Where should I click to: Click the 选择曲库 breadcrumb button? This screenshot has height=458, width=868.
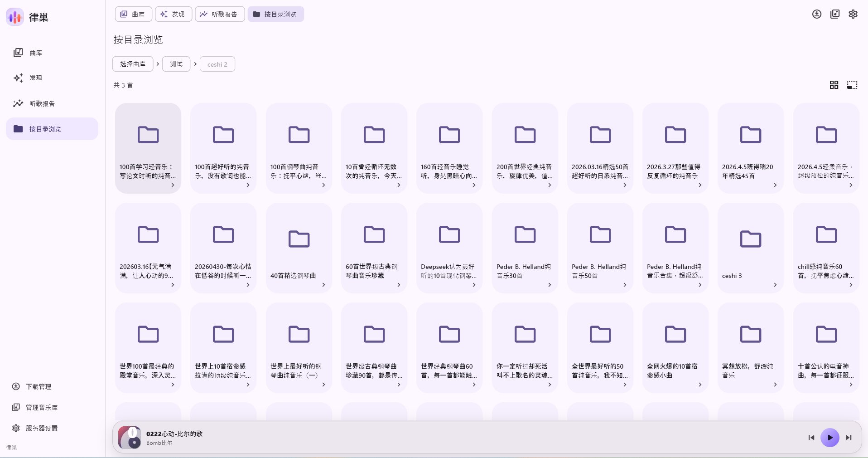pyautogui.click(x=133, y=64)
